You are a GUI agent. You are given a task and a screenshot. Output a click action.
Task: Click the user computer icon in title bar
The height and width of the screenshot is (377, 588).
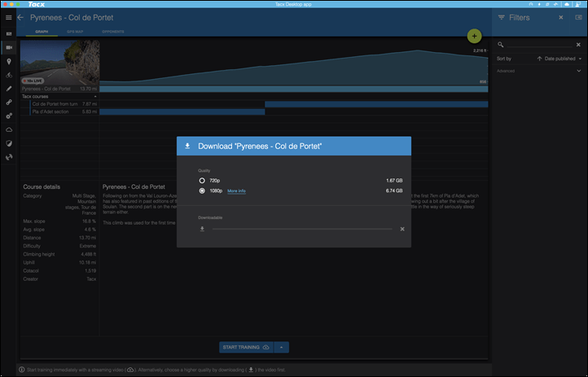[578, 4]
